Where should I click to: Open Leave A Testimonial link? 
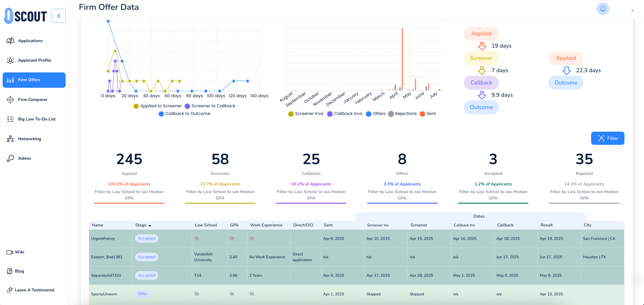pos(34,290)
